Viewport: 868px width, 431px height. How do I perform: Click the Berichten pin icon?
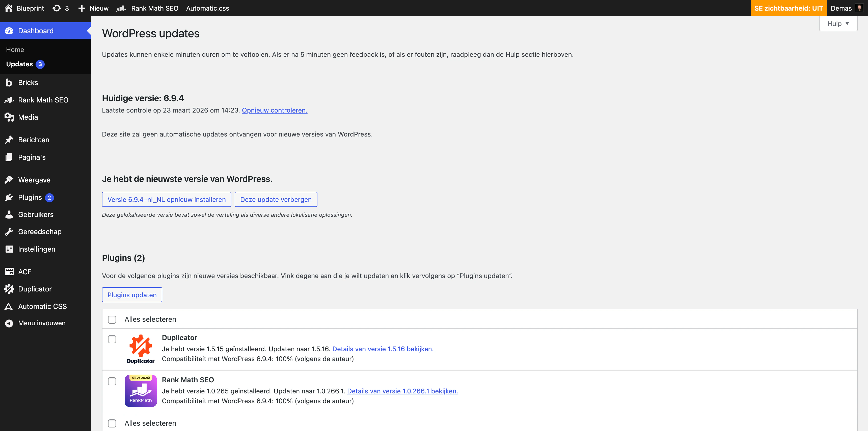point(9,140)
